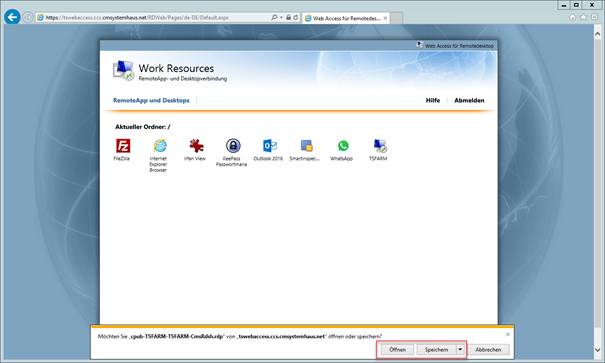Click the Work Resources heading text
Screen dimensions: 605x363
(176, 68)
